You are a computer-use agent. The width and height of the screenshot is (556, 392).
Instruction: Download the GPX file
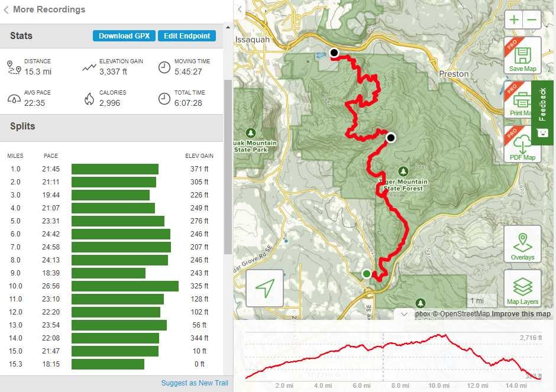pos(124,36)
